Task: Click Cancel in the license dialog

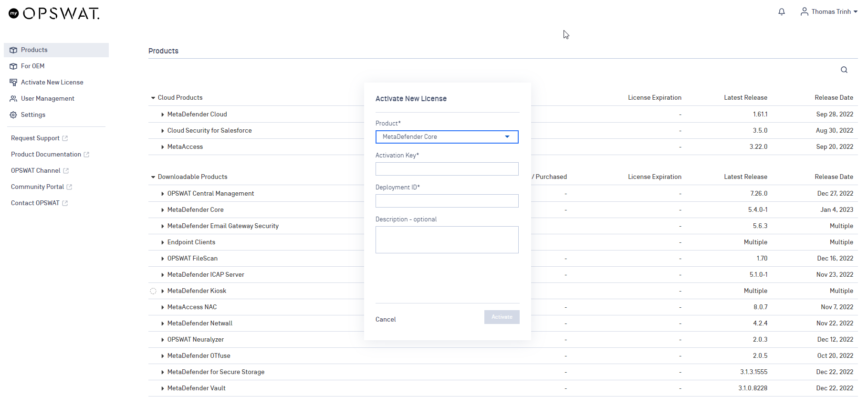Action: point(386,320)
